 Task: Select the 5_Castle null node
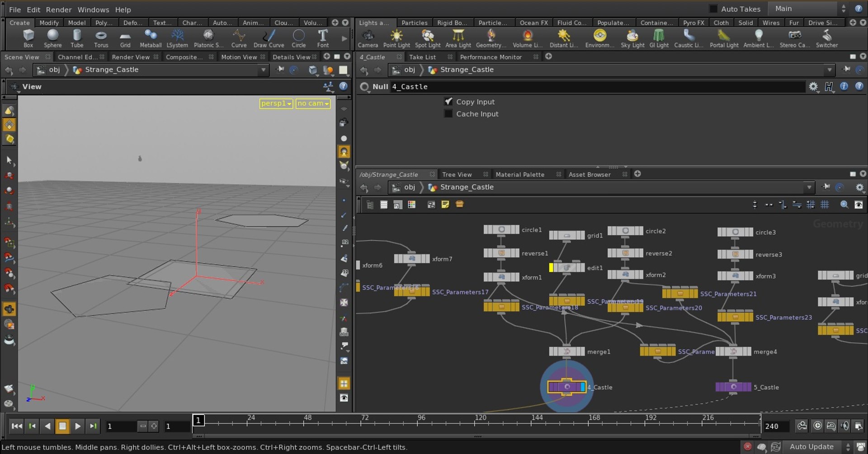pos(733,387)
